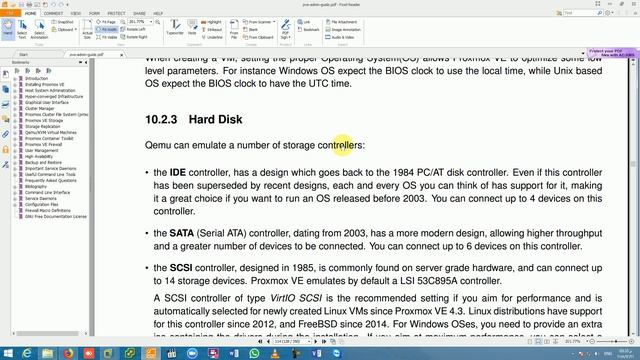Image resolution: width=640 pixels, height=360 pixels.
Task: Go to the next page
Action: (x=316, y=341)
